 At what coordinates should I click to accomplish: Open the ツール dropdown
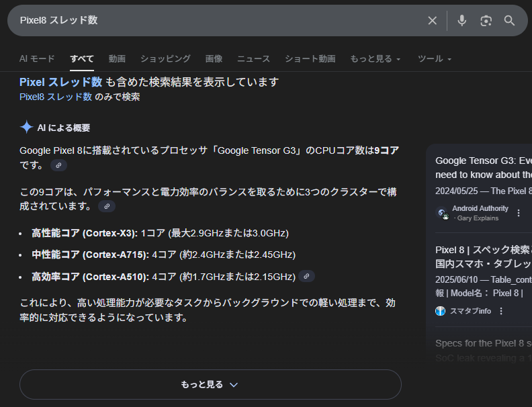[435, 58]
